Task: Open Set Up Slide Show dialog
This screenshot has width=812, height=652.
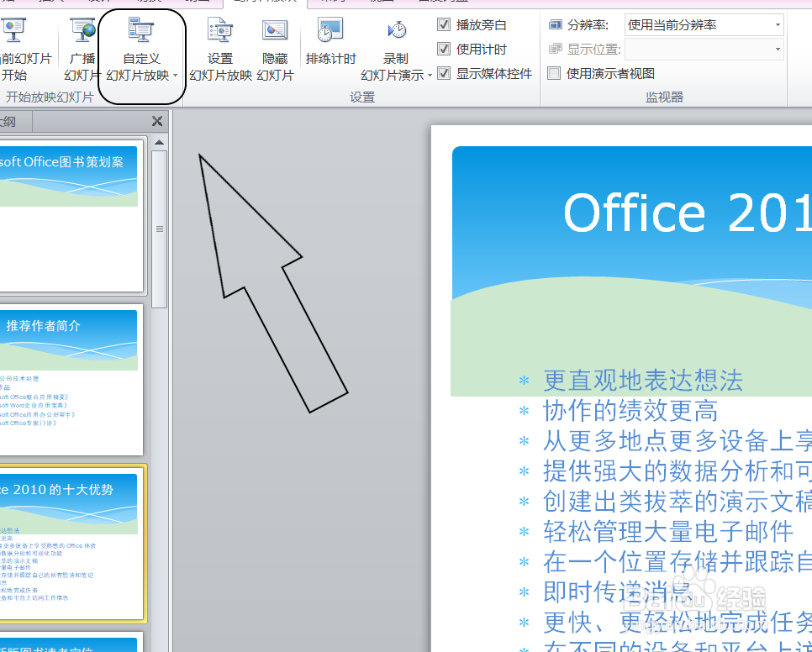Action: point(220,48)
